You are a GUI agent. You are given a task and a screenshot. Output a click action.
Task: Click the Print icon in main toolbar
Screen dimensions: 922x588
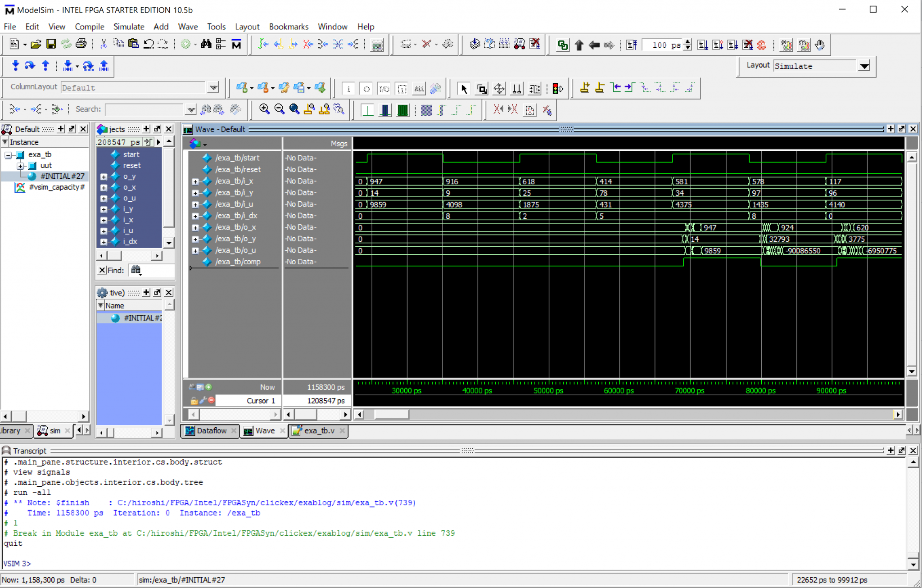point(81,44)
